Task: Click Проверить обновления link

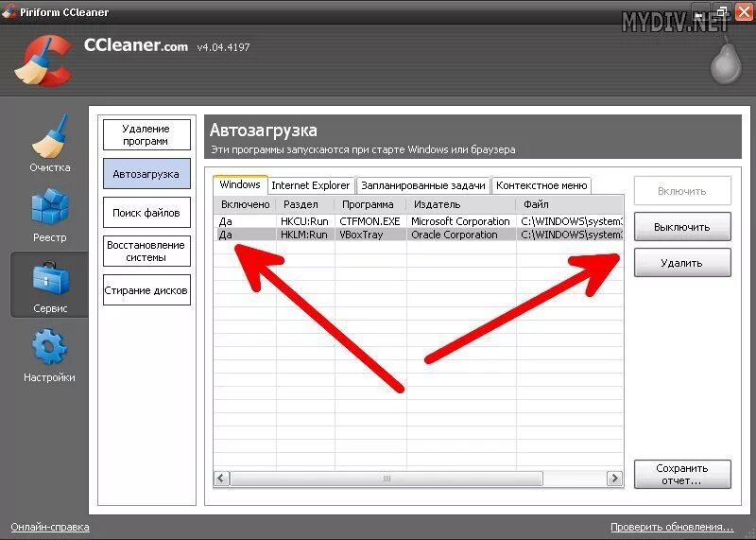Action: click(x=672, y=527)
